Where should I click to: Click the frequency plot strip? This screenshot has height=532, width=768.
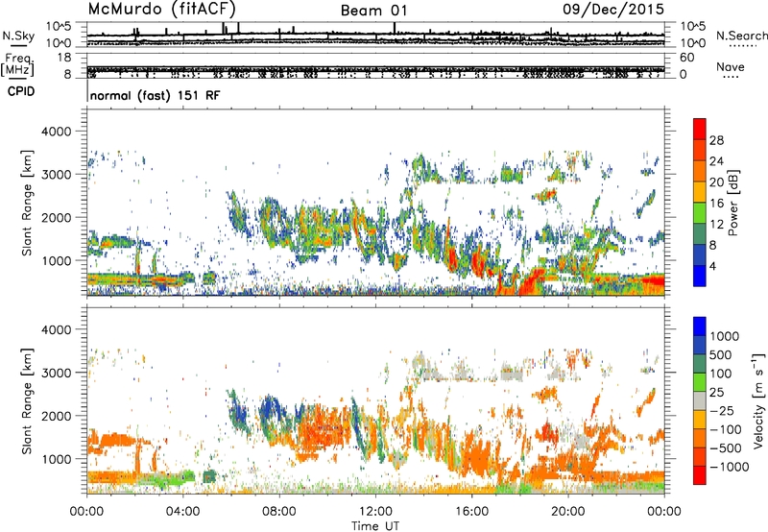click(375, 65)
